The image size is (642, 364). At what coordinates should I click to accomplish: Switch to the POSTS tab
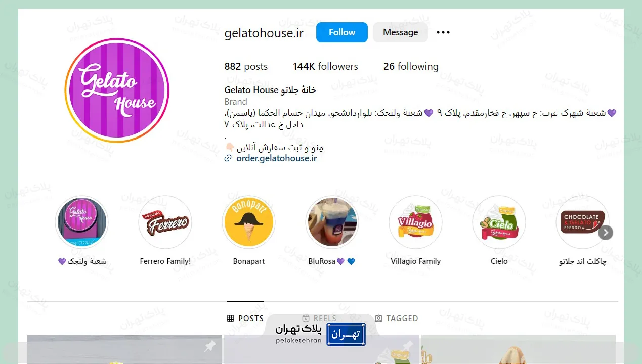click(x=245, y=318)
